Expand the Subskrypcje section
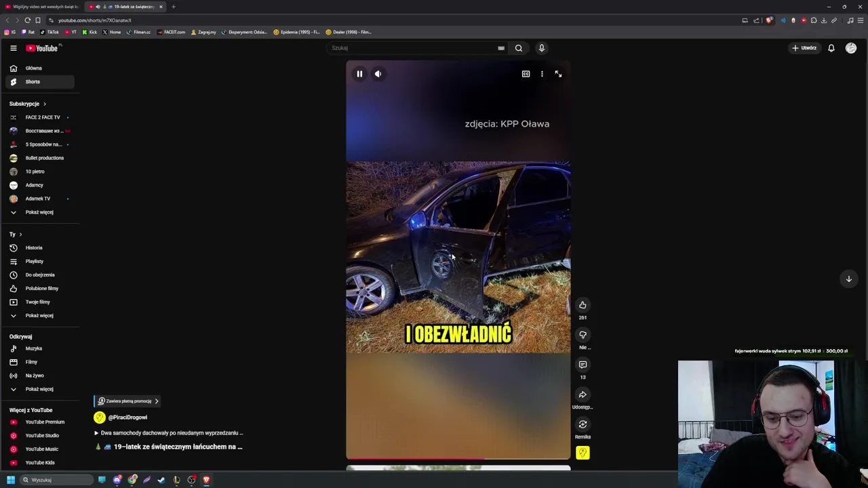This screenshot has height=488, width=868. coord(28,104)
